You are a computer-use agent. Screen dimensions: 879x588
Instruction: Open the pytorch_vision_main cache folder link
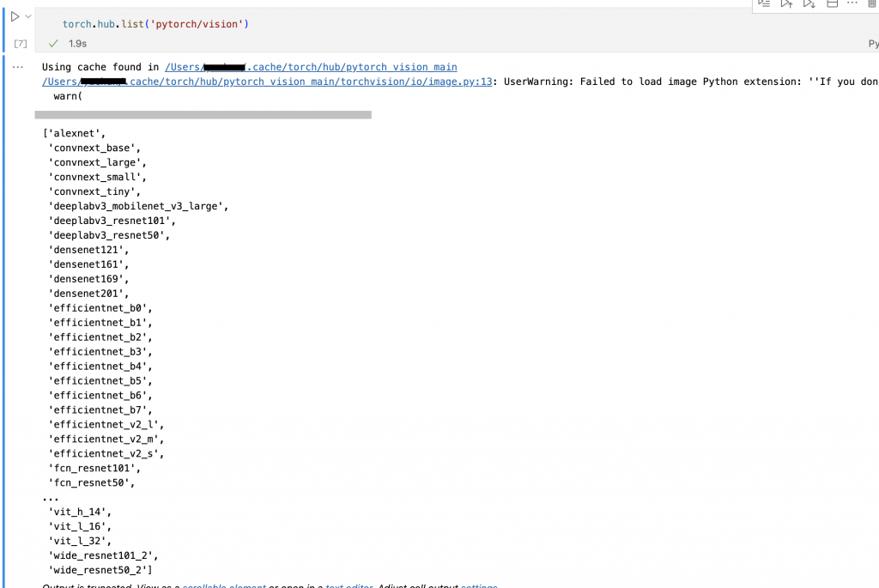[311, 67]
